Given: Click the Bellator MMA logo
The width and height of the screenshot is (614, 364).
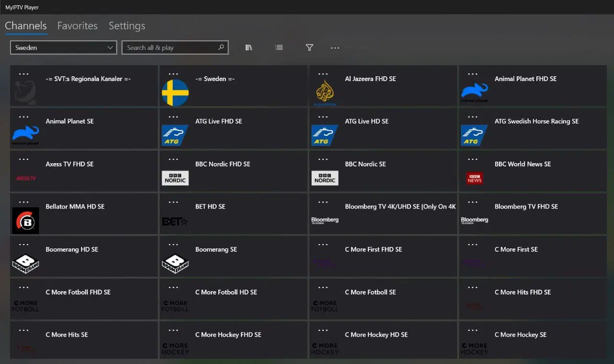Looking at the screenshot, I should coord(25,221).
